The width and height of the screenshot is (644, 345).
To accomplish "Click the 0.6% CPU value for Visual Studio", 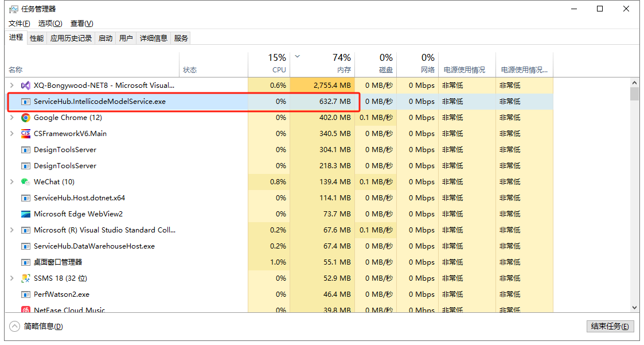I will tap(278, 86).
